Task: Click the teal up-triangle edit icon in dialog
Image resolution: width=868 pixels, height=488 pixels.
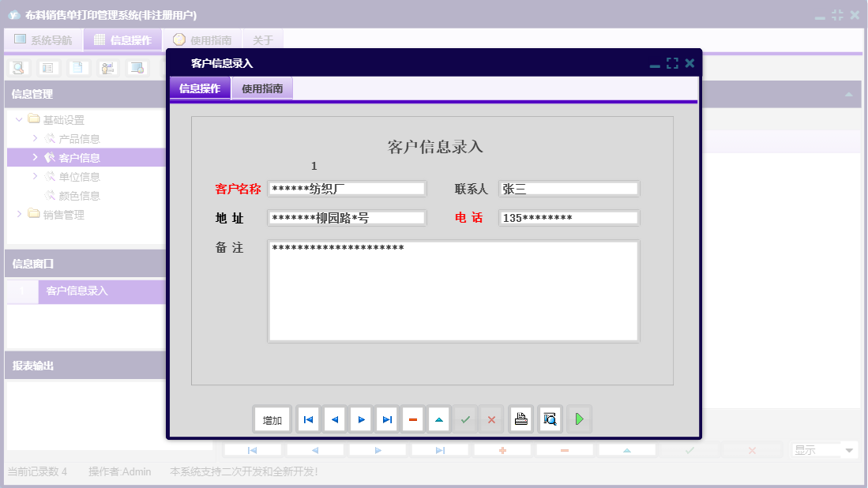Action: click(439, 420)
